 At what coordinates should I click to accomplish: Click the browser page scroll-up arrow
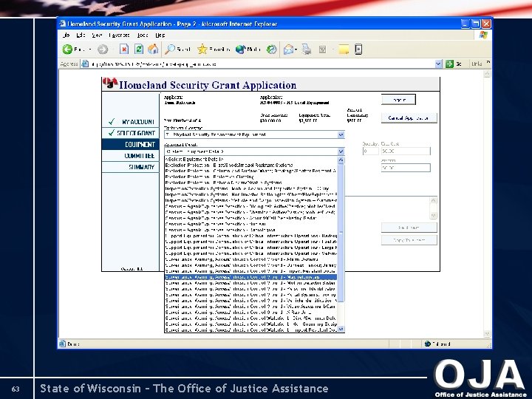[x=487, y=74]
